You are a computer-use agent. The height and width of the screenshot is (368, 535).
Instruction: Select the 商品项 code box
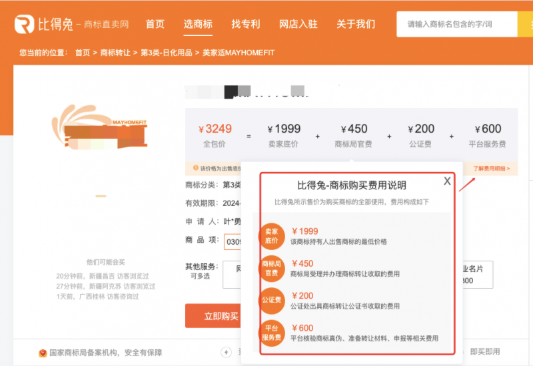(233, 241)
